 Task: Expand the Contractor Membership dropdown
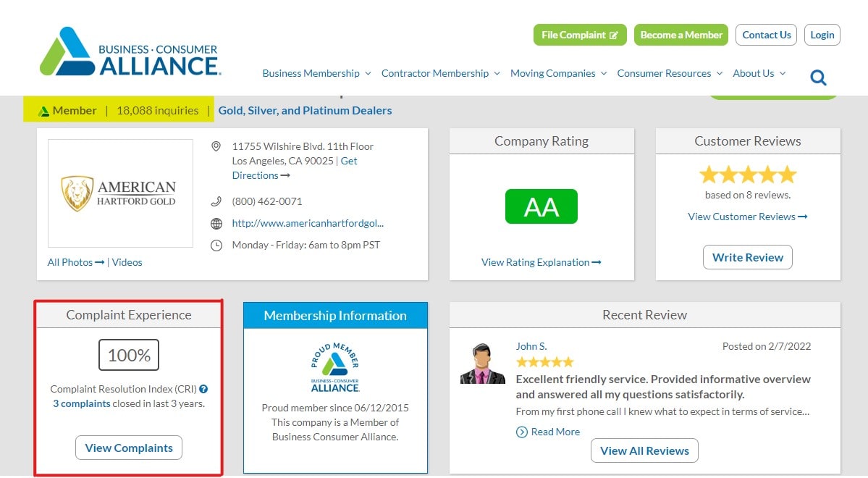tap(440, 73)
